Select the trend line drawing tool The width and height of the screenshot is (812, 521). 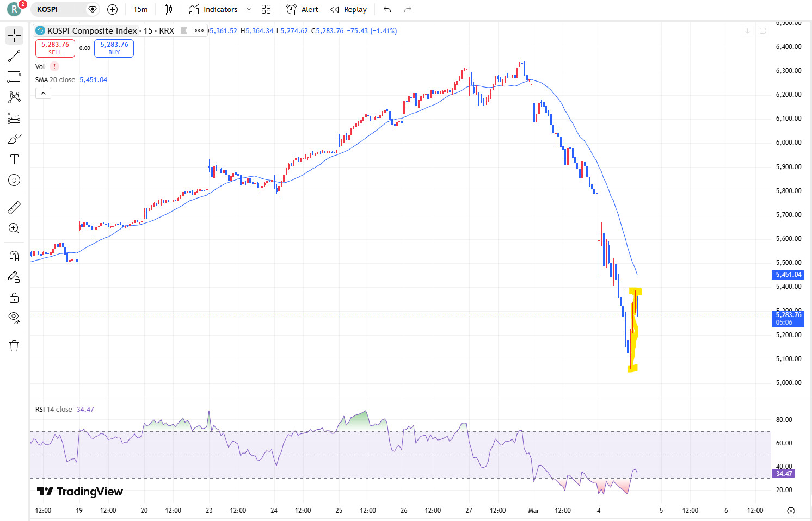[14, 56]
